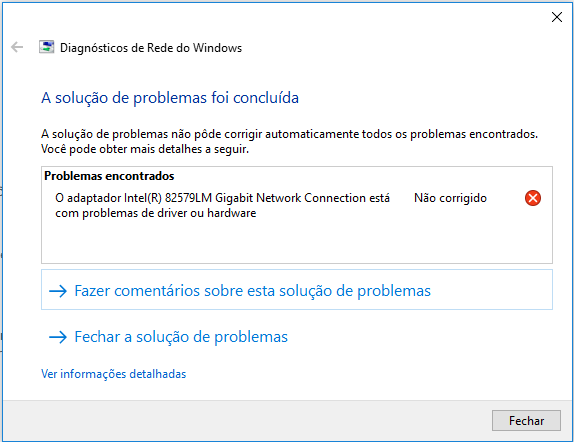
Task: Click the text com problemas de driver ou hardware
Action: pyautogui.click(x=156, y=213)
